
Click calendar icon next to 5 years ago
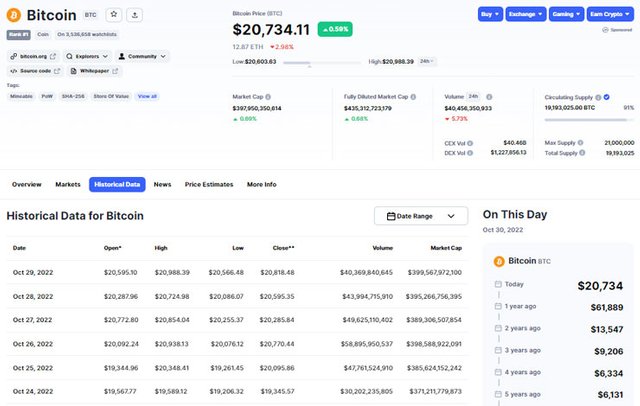click(x=498, y=395)
